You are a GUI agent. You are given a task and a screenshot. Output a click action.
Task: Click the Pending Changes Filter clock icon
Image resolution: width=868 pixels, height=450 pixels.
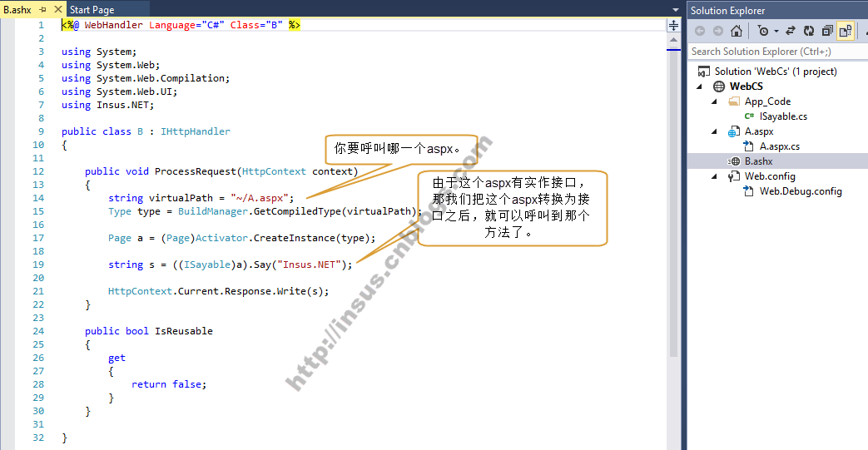(x=762, y=32)
